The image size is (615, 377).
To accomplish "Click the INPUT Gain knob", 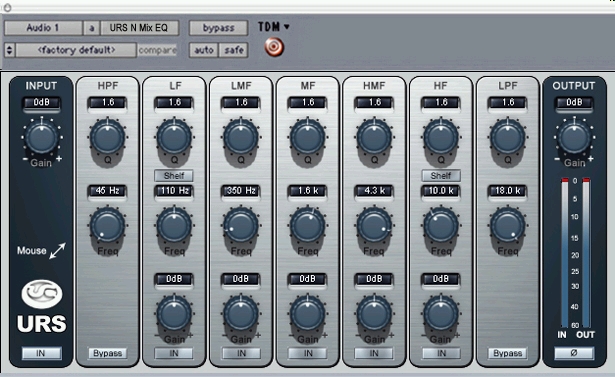I will point(42,137).
